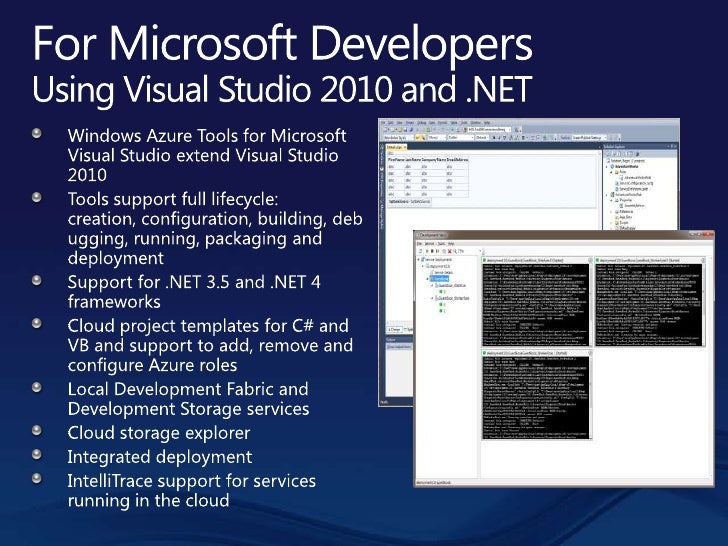Viewport: 728px width, 546px height.
Task: Select ServiceDefinition.csdef in Solution Explorer
Action: (x=631, y=189)
